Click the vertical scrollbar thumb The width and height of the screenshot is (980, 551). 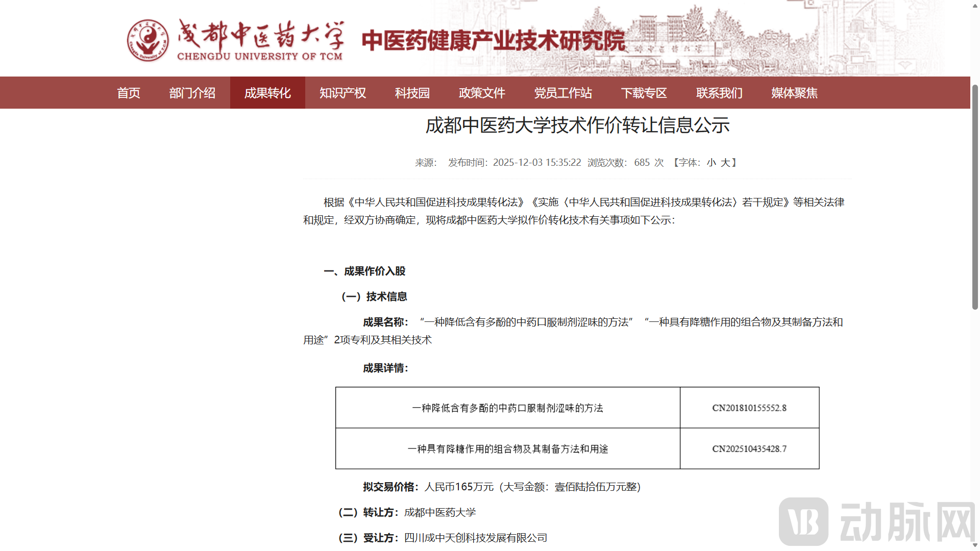(x=975, y=197)
